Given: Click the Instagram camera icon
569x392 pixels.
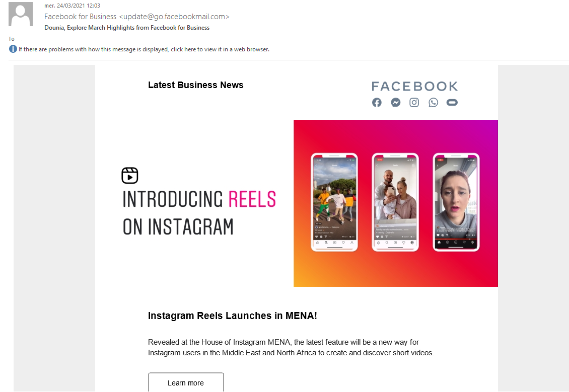Looking at the screenshot, I should click(414, 103).
